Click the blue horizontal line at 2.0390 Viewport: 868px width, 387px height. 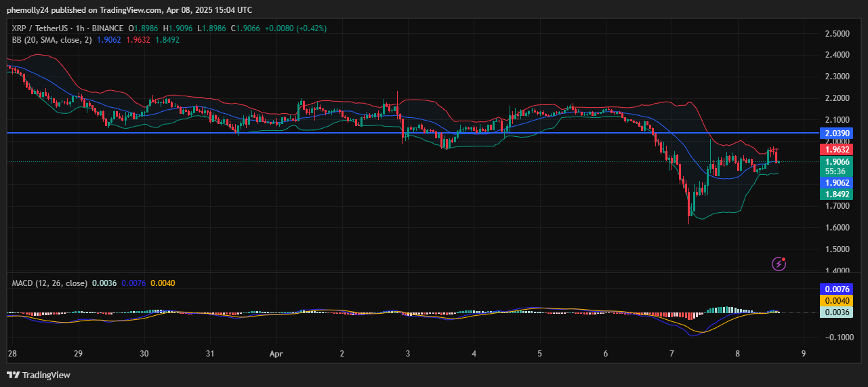coord(407,133)
